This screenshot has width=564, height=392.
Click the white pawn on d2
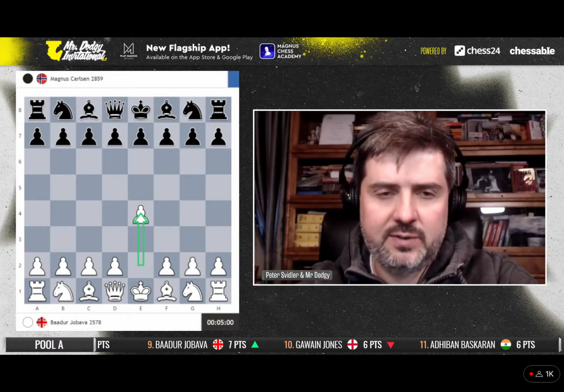pyautogui.click(x=115, y=265)
